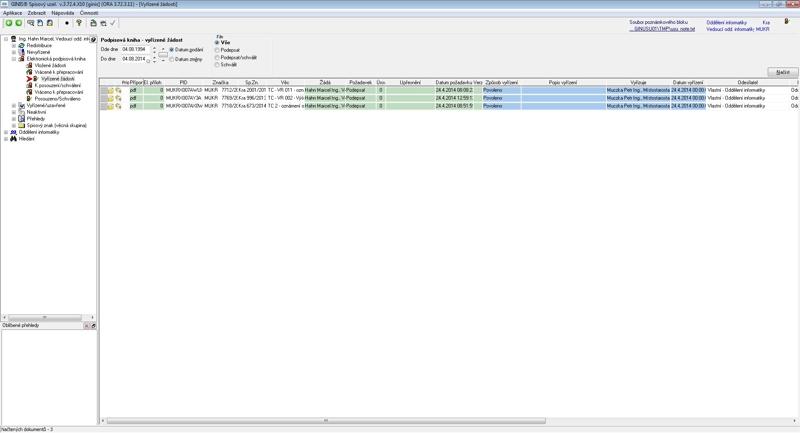Open the Aplikace menu
The width and height of the screenshot is (800, 433).
tap(12, 12)
